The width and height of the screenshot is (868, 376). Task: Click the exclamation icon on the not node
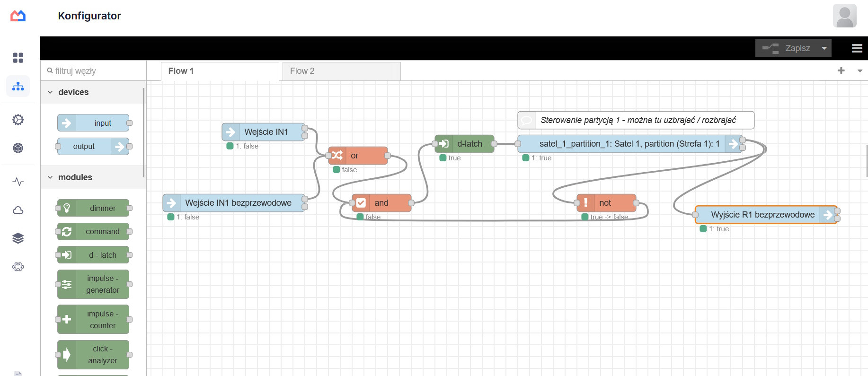[585, 203]
